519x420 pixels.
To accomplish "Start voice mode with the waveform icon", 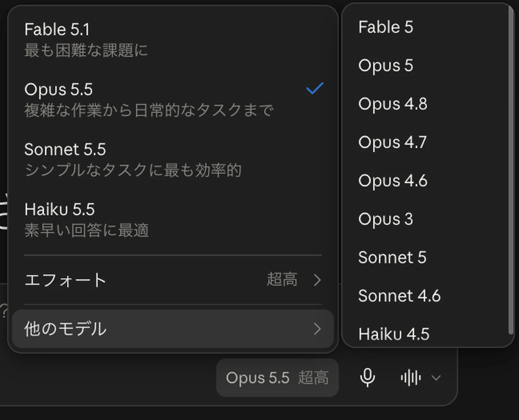I will coord(410,378).
